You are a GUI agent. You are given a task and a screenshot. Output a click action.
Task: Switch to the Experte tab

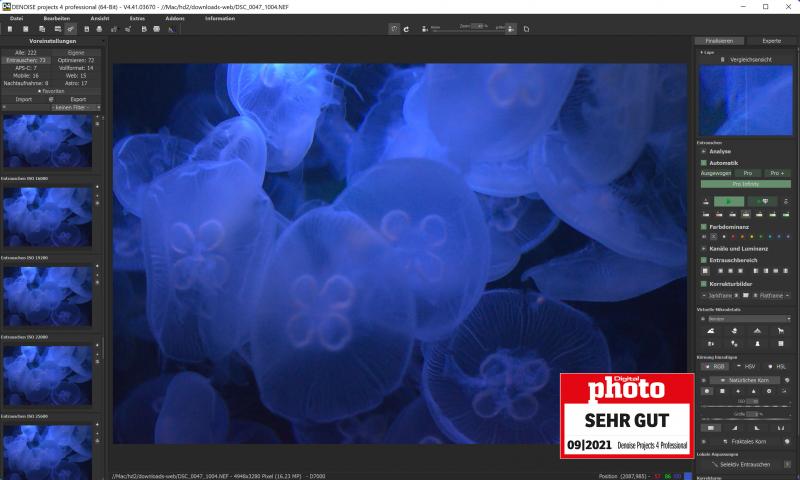(x=771, y=41)
